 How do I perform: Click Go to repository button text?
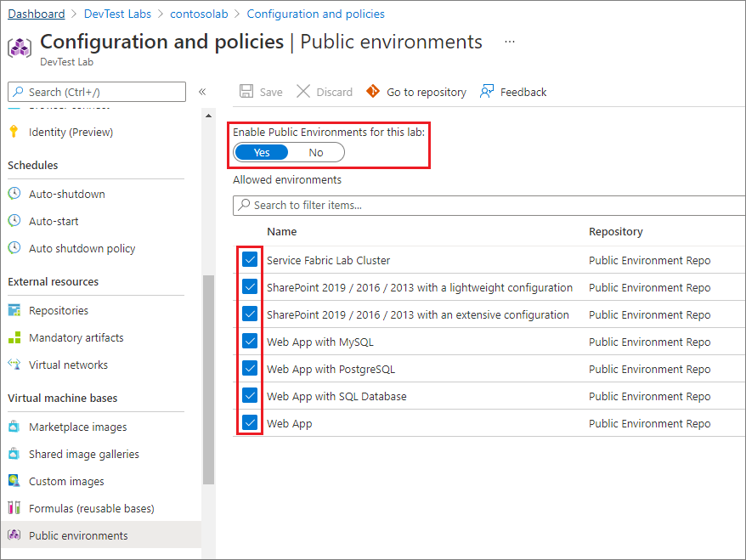pos(427,92)
